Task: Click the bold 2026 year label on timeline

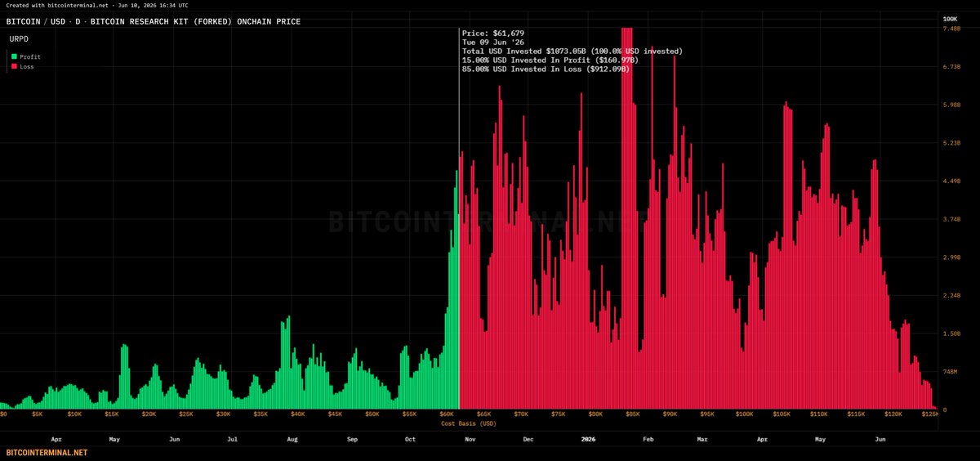Action: pos(589,439)
